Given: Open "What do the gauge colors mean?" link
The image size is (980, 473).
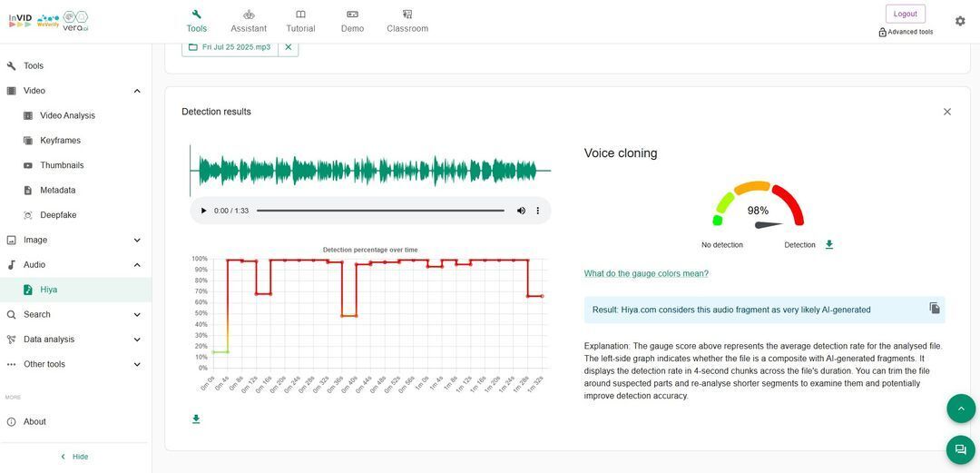Looking at the screenshot, I should coord(646,273).
